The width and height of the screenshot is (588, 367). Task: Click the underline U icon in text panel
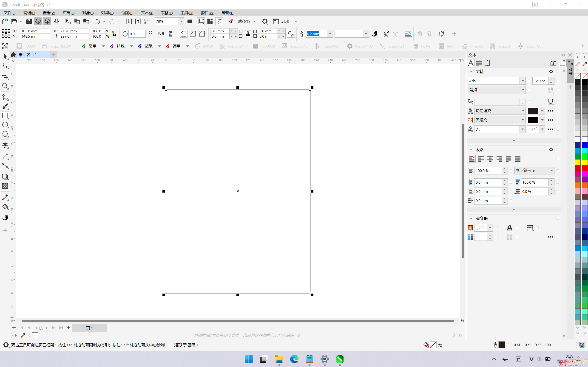551,101
